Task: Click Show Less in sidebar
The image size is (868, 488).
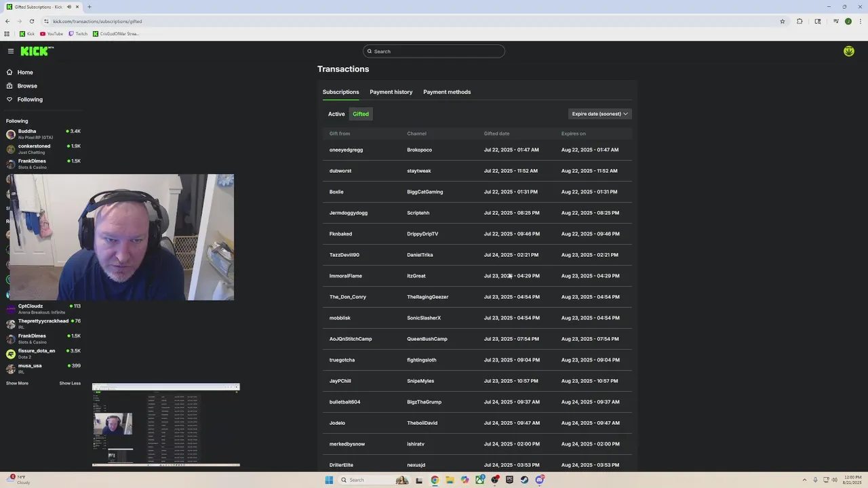Action: pos(70,384)
